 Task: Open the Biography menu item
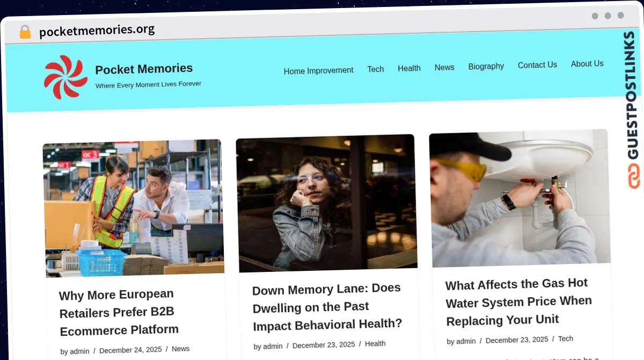coord(486,66)
